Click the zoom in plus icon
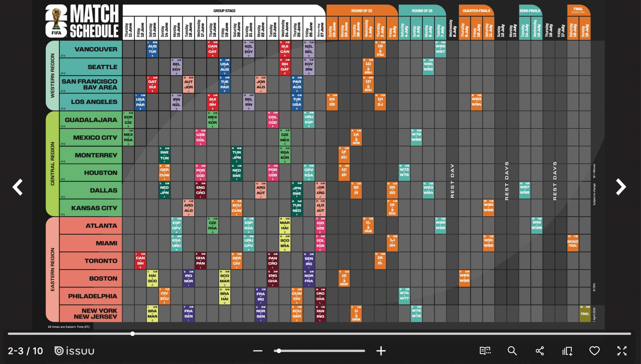The width and height of the screenshot is (641, 364). pyautogui.click(x=381, y=351)
